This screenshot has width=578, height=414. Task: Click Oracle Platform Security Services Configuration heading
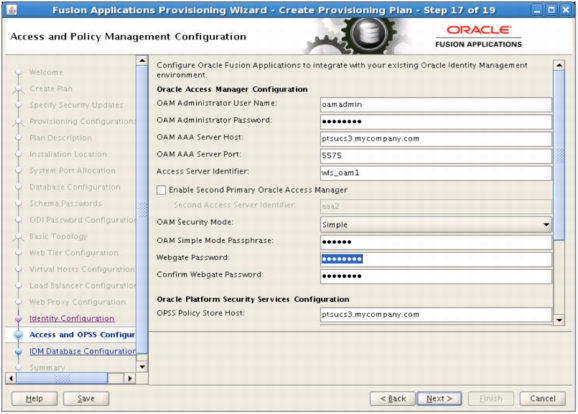coord(253,299)
